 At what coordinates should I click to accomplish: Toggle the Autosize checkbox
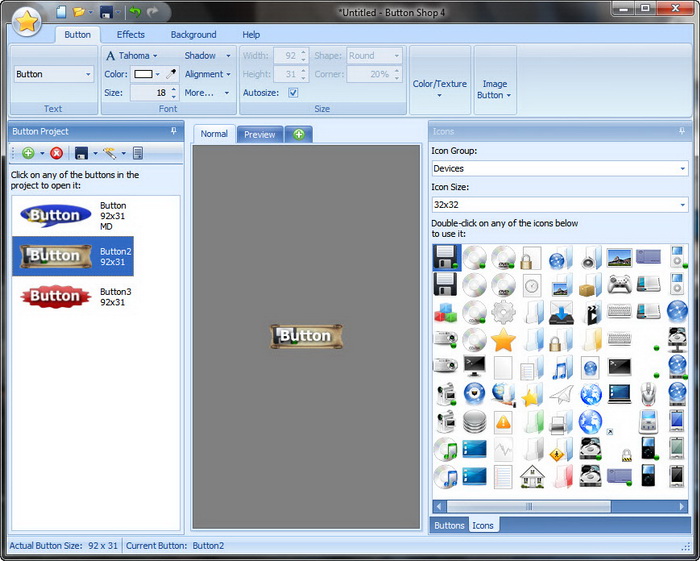(293, 92)
